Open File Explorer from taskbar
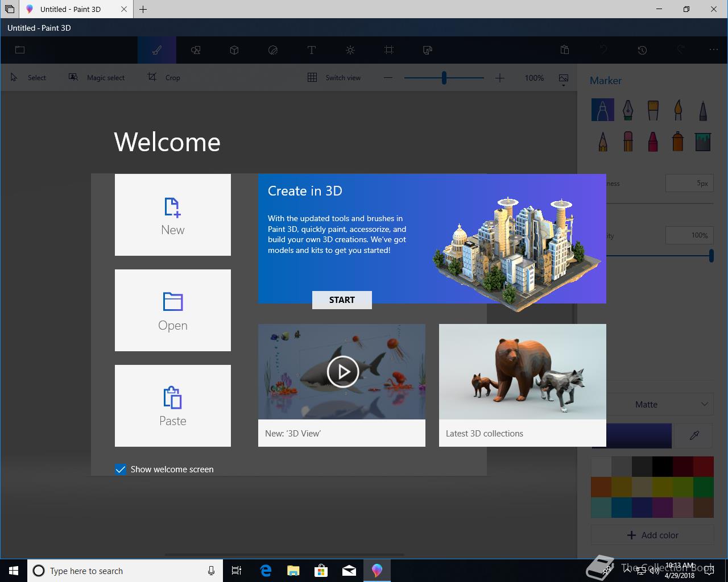Screen dimensions: 728x582 [x=293, y=571]
